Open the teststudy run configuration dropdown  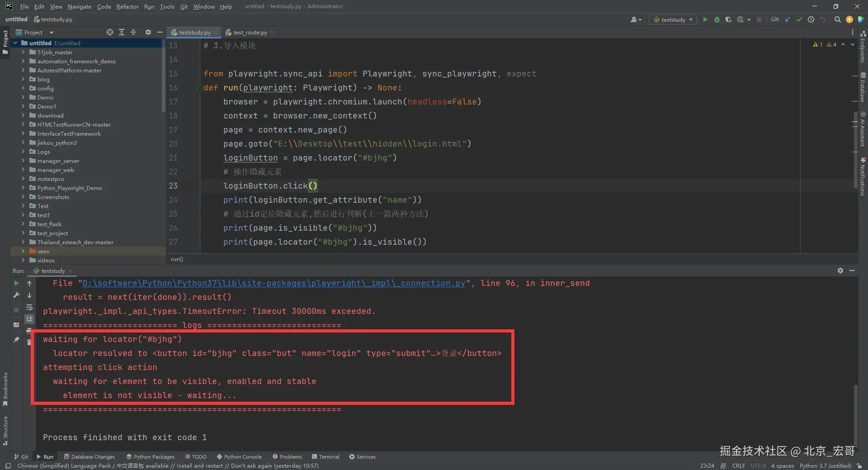tap(673, 19)
